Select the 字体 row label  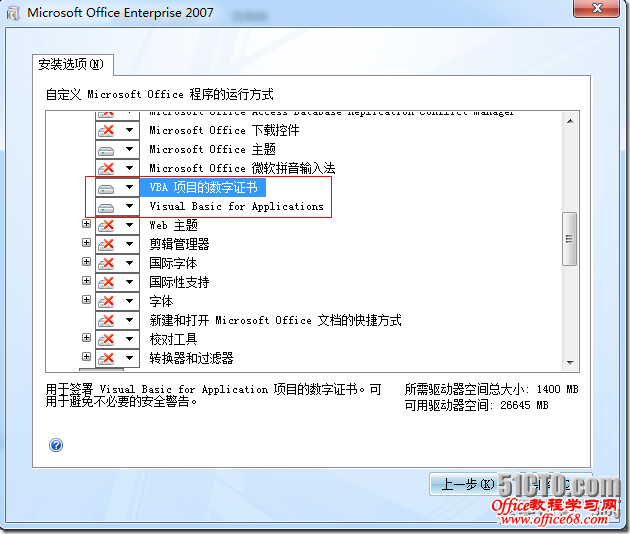click(x=161, y=301)
